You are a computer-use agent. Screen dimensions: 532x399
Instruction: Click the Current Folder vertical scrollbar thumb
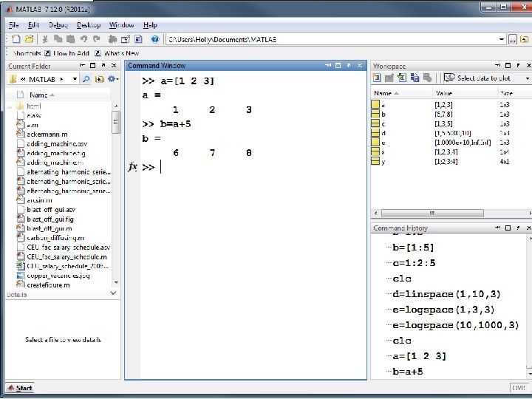pyautogui.click(x=116, y=122)
